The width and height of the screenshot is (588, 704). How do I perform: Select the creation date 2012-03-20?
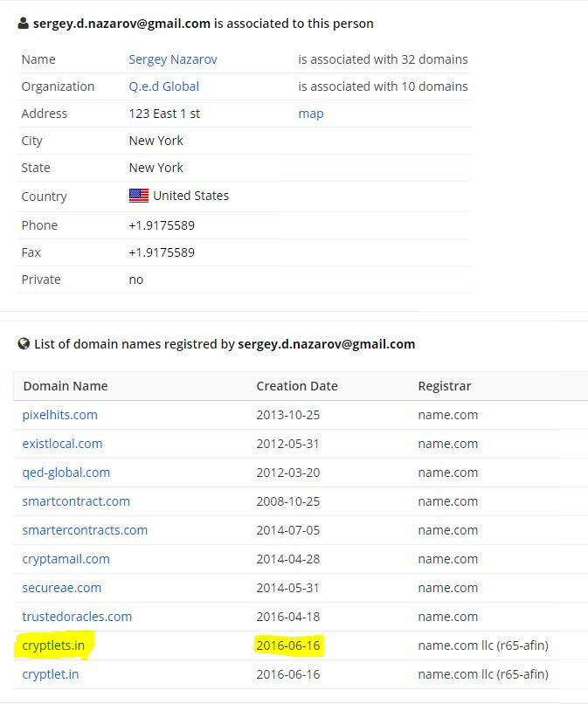[288, 473]
